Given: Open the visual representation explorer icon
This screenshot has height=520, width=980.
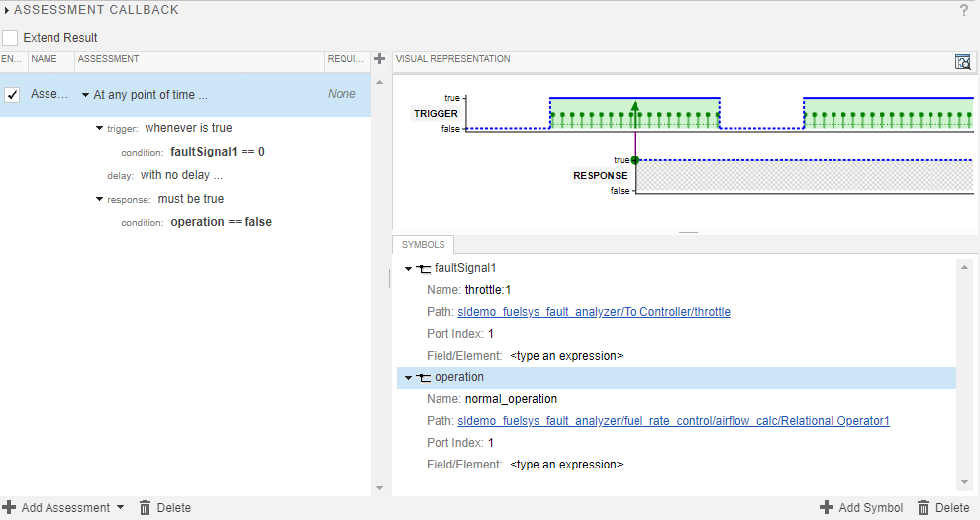Looking at the screenshot, I should click(x=962, y=61).
